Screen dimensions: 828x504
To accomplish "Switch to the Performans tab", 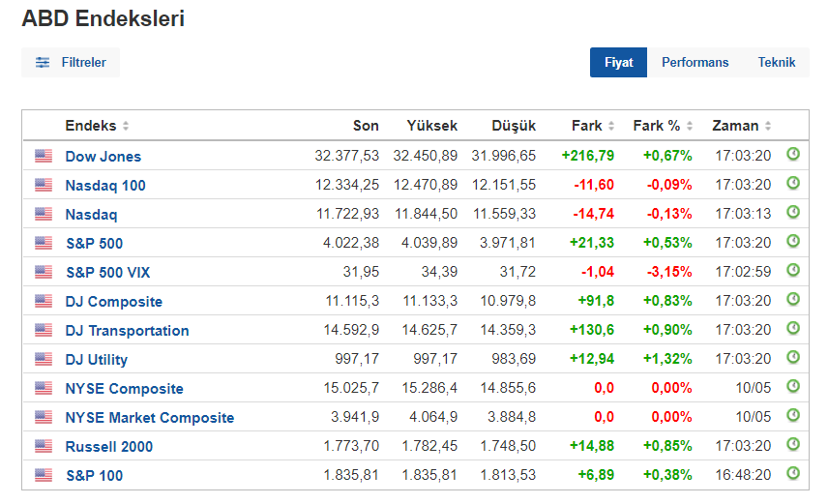I will (x=695, y=62).
